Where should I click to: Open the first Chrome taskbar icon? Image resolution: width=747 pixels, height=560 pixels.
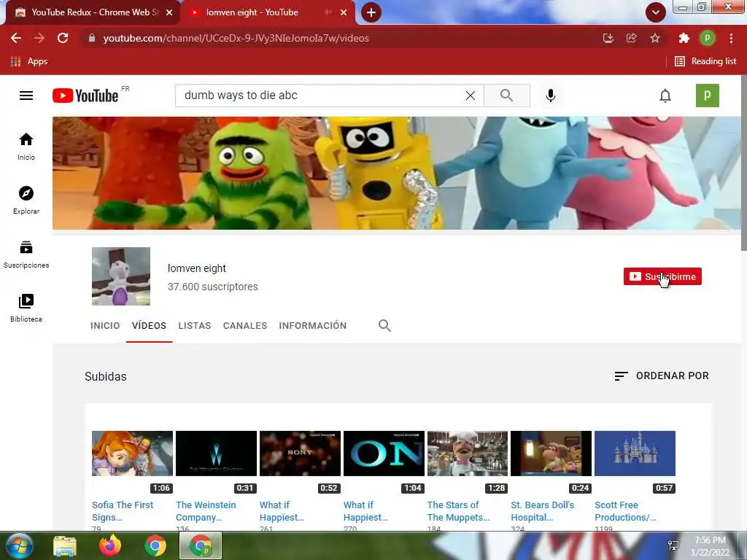click(155, 545)
